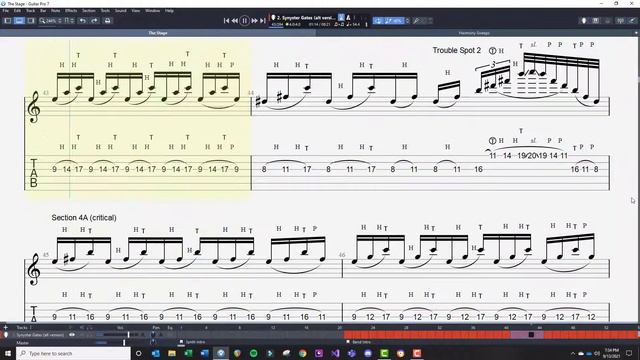Jump to the first bar of the score
Screen dimensions: 640x360
tap(227, 20)
